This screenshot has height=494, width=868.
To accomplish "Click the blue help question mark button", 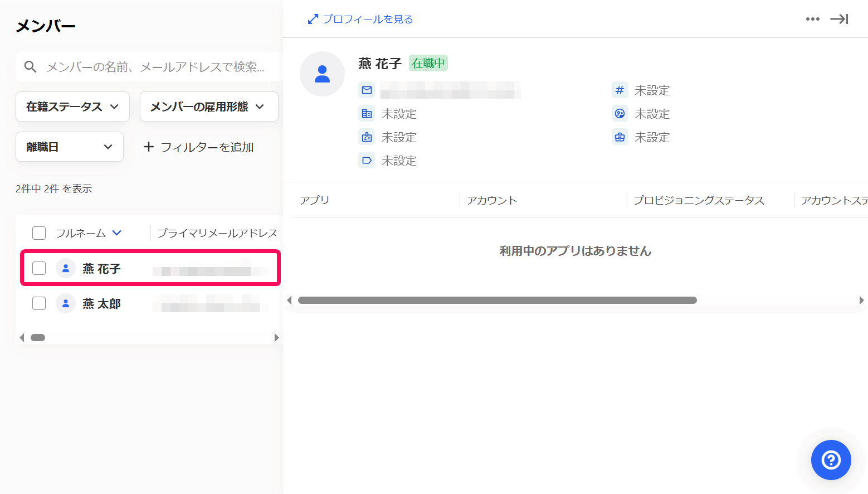I will (x=831, y=460).
